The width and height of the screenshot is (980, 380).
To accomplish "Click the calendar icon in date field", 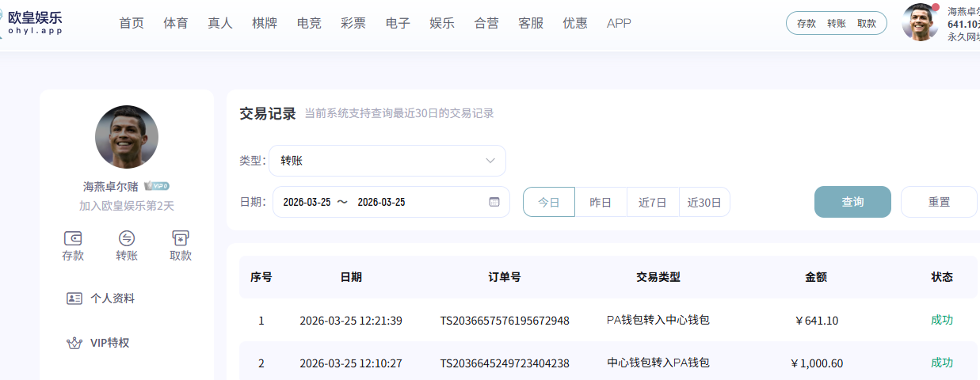I will coord(494,202).
